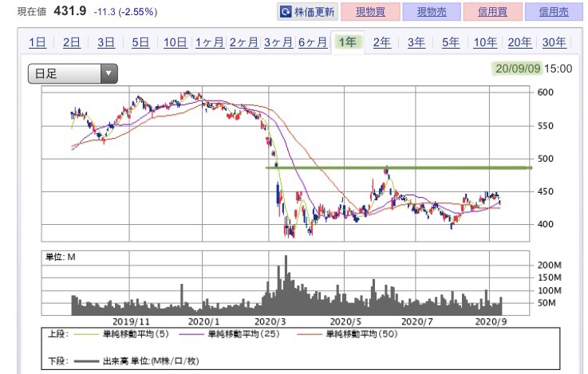Open the 信用買 margin buy link
The height and width of the screenshot is (374, 588).
pos(492,12)
